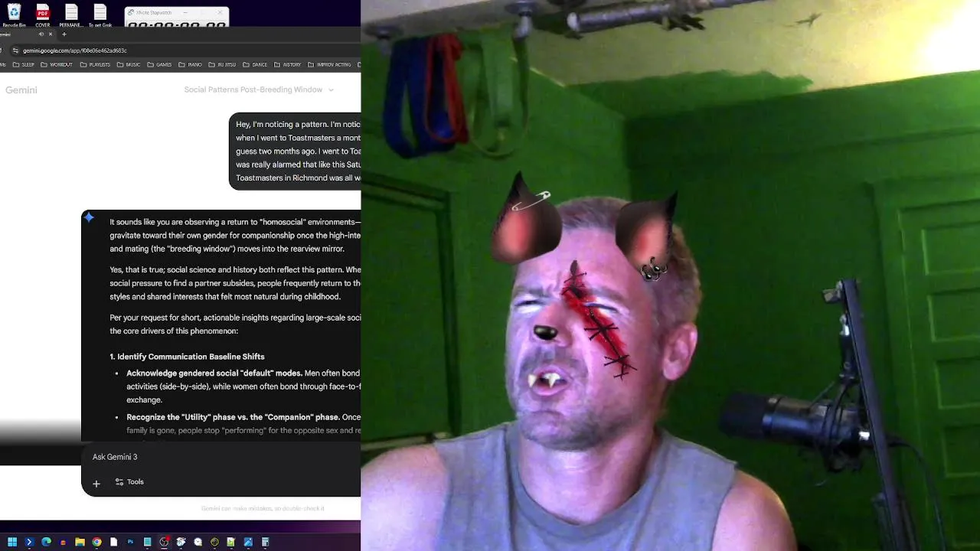Open the Notepad taskbar icon
Image resolution: width=980 pixels, height=551 pixels.
pyautogui.click(x=147, y=542)
